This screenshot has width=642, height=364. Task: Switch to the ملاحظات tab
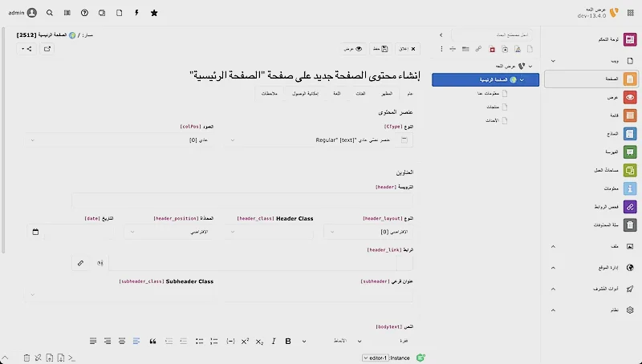click(x=270, y=94)
